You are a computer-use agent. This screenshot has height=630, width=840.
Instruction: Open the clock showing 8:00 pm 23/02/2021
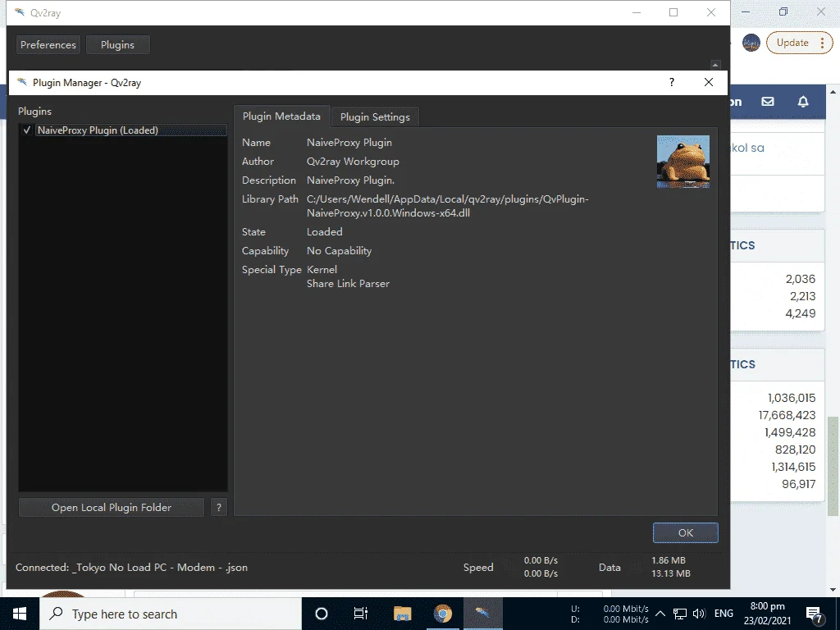click(767, 614)
